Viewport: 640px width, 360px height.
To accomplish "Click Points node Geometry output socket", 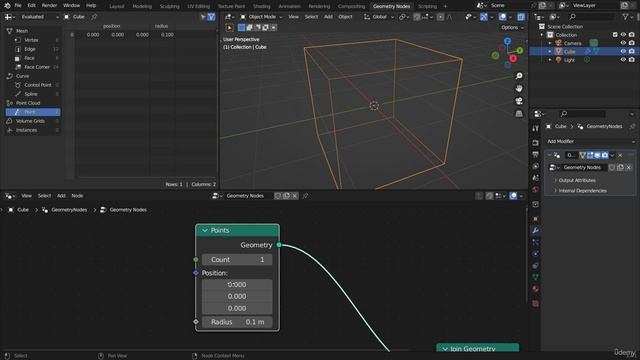I will pos(279,245).
